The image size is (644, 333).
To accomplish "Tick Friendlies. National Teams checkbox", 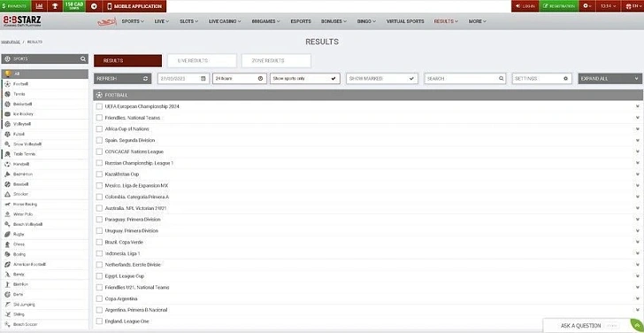I will click(x=99, y=118).
